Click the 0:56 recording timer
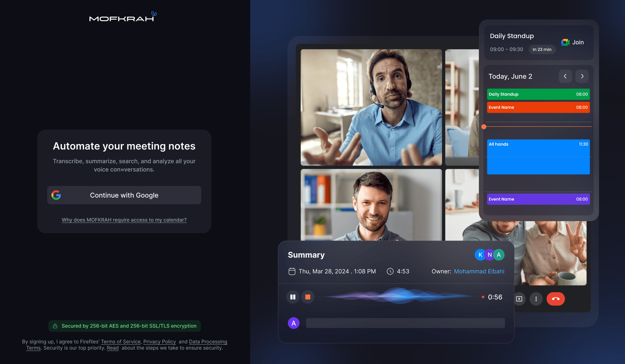The height and width of the screenshot is (364, 625). point(495,297)
